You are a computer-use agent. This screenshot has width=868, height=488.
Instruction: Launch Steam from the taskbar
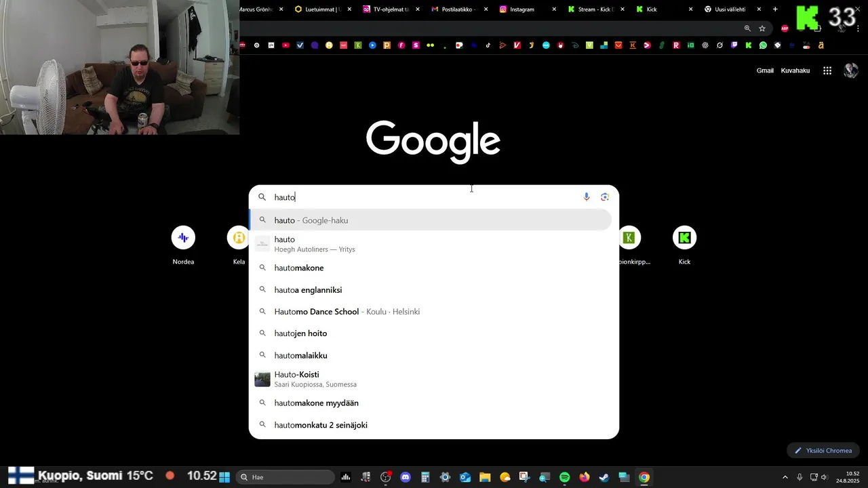[x=604, y=477]
